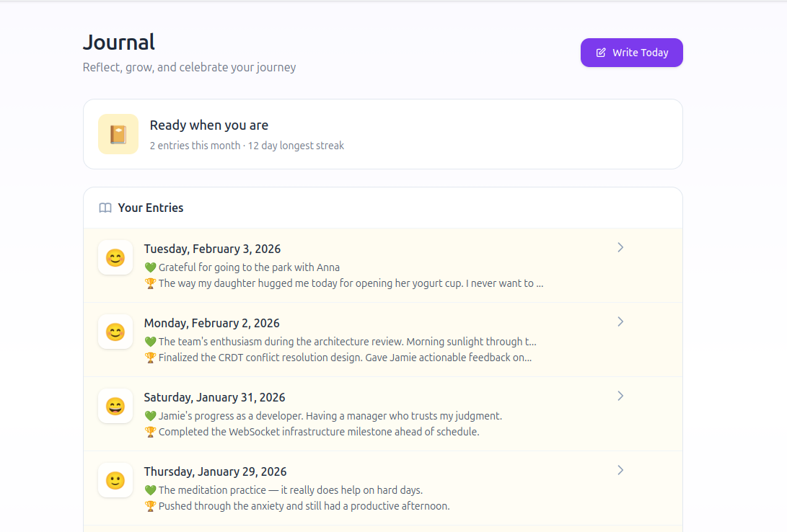This screenshot has width=787, height=532.
Task: Open the February 3 entry chevron
Action: coord(620,247)
